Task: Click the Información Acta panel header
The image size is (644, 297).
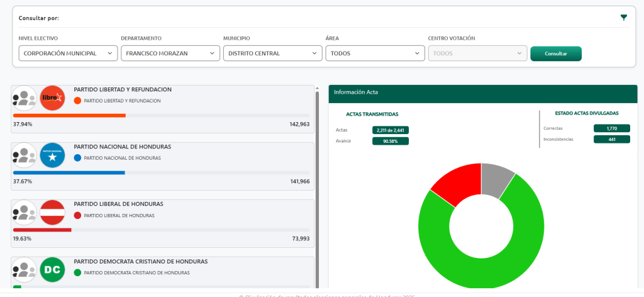Action: 482,92
